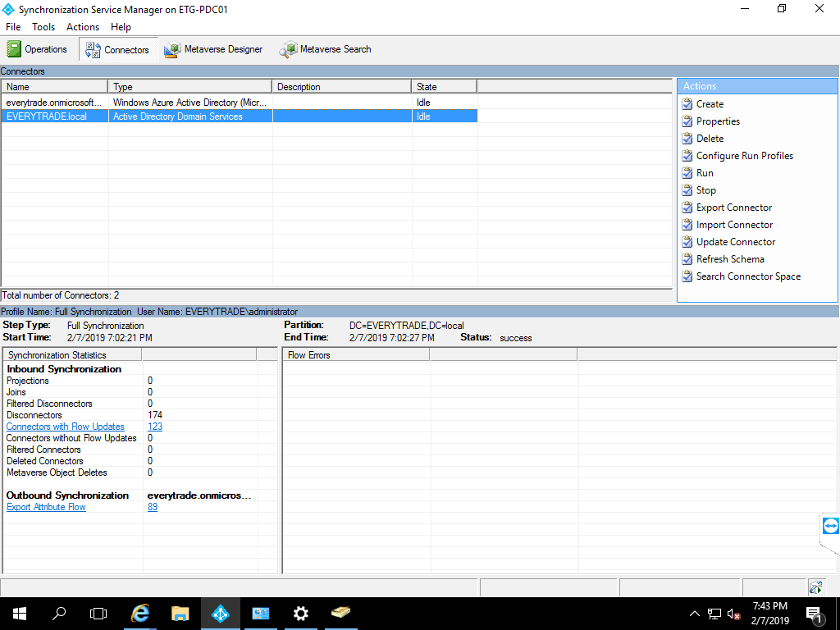Select the EVERYTRADE.local connector row
The image size is (840, 630).
point(239,116)
